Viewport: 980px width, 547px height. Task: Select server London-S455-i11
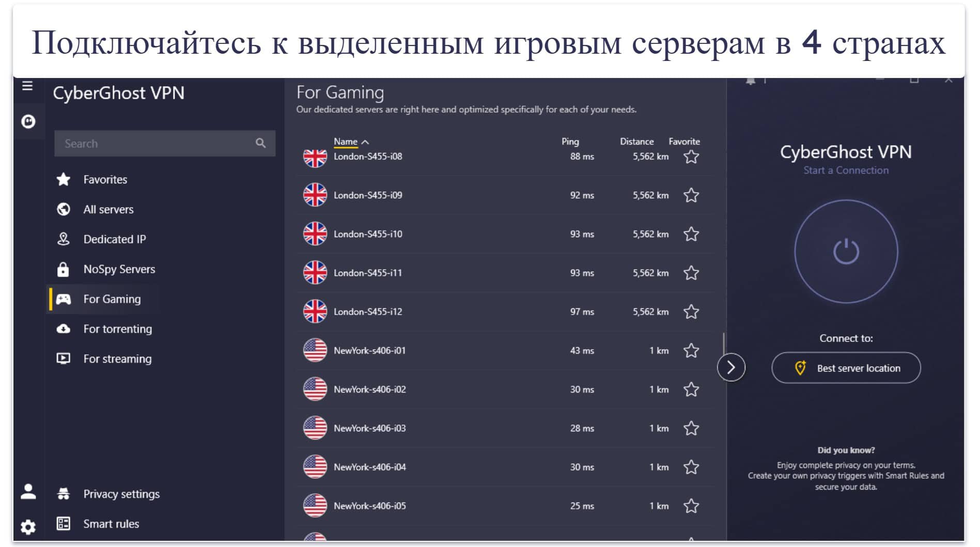[505, 273]
